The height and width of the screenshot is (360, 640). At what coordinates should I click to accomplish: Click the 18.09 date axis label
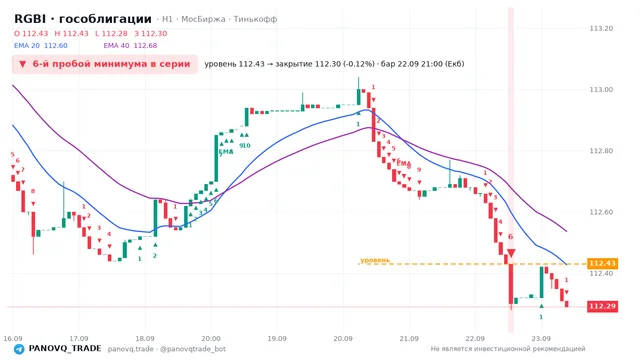coord(145,339)
